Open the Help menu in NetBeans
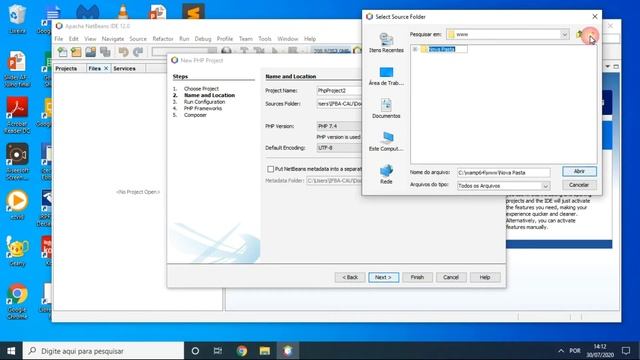The width and height of the screenshot is (640, 360). click(310, 39)
